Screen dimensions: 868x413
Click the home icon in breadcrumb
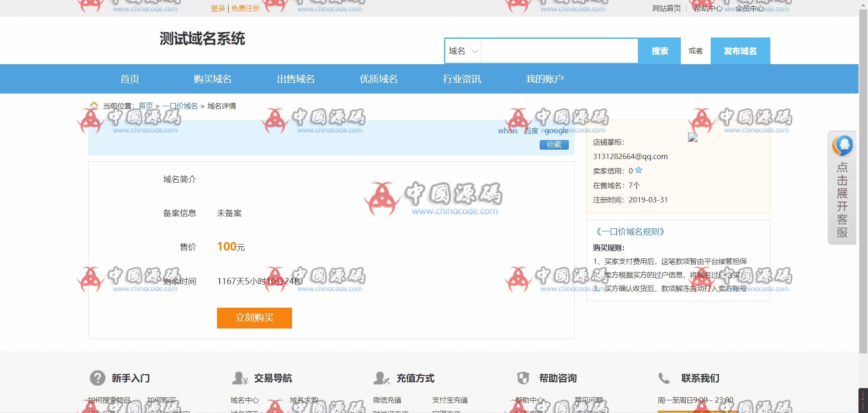94,106
